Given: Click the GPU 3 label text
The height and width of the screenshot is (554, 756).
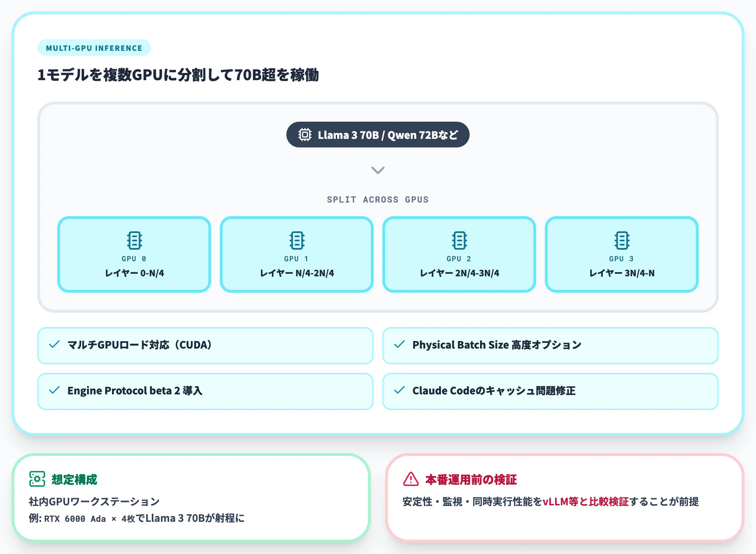Looking at the screenshot, I should point(621,259).
